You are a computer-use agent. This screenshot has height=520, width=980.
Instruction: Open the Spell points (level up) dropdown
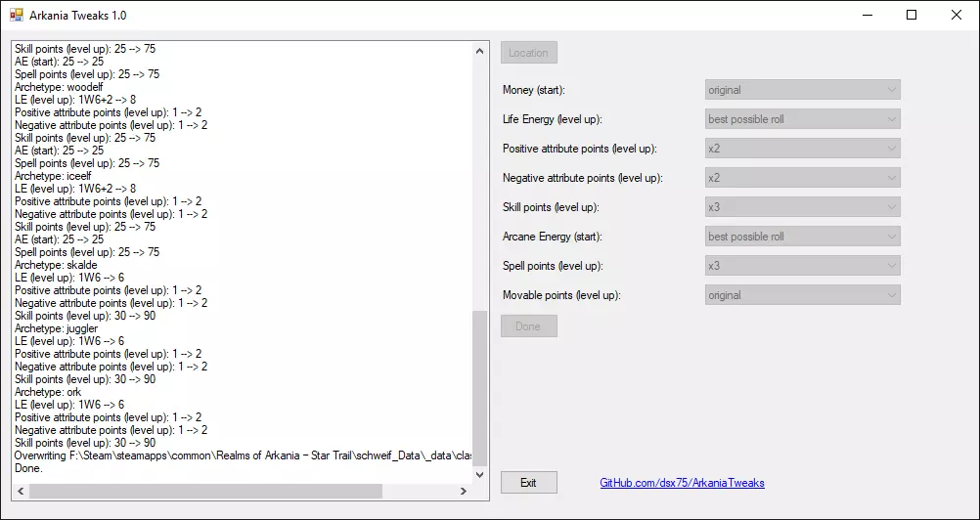803,265
